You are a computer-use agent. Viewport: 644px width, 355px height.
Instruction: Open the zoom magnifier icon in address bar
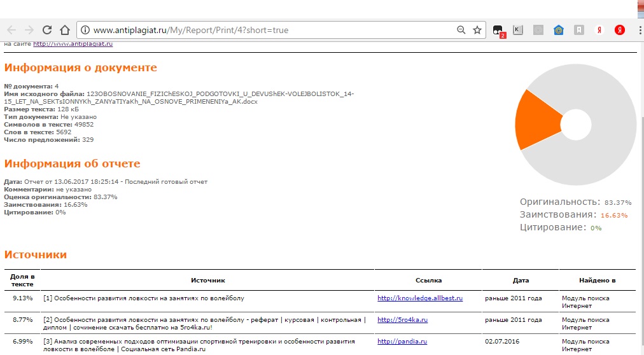point(461,30)
